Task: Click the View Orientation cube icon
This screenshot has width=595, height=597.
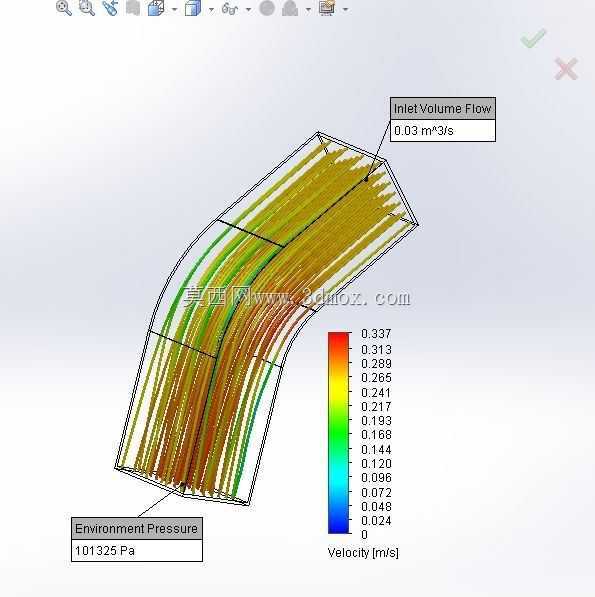Action: point(156,8)
